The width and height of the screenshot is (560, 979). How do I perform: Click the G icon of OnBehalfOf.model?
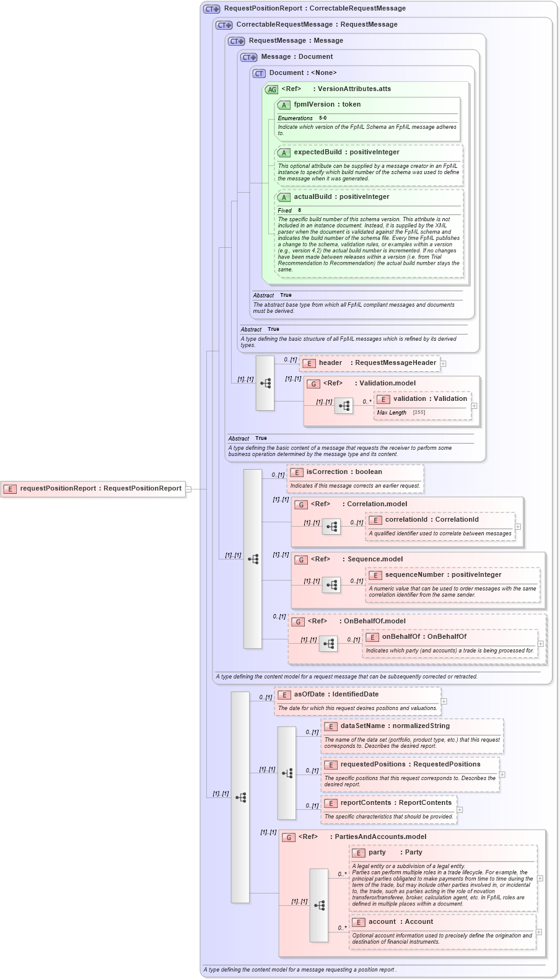click(x=298, y=622)
